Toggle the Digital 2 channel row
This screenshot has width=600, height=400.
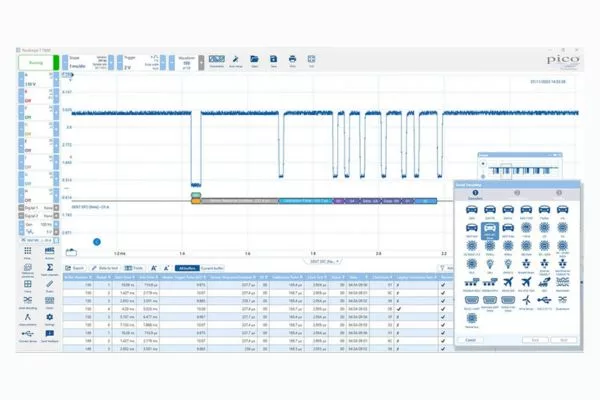(39, 216)
